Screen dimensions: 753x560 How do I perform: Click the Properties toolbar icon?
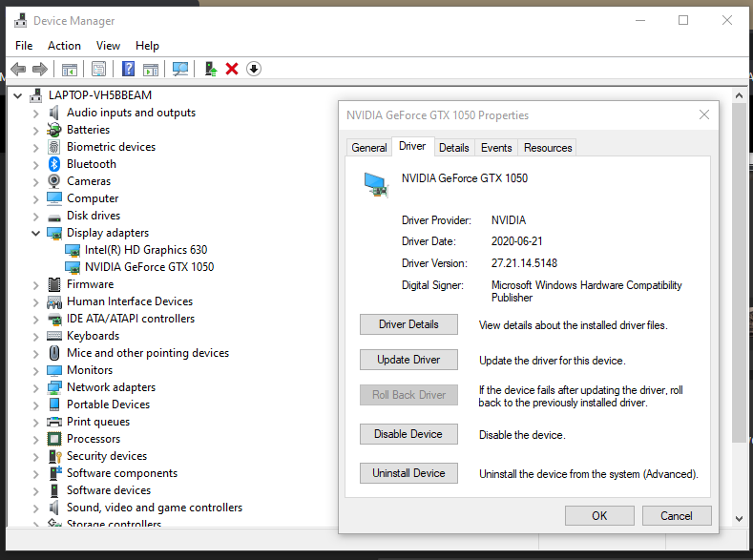98,69
